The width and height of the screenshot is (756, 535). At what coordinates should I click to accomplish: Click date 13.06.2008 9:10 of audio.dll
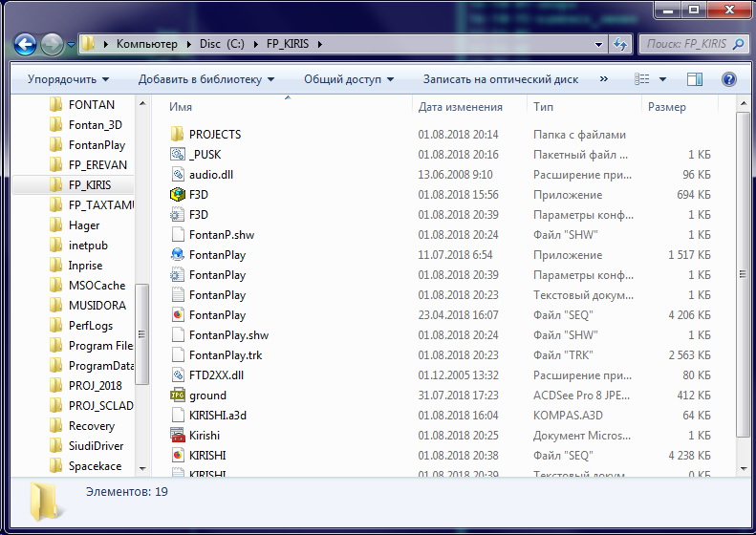455,175
